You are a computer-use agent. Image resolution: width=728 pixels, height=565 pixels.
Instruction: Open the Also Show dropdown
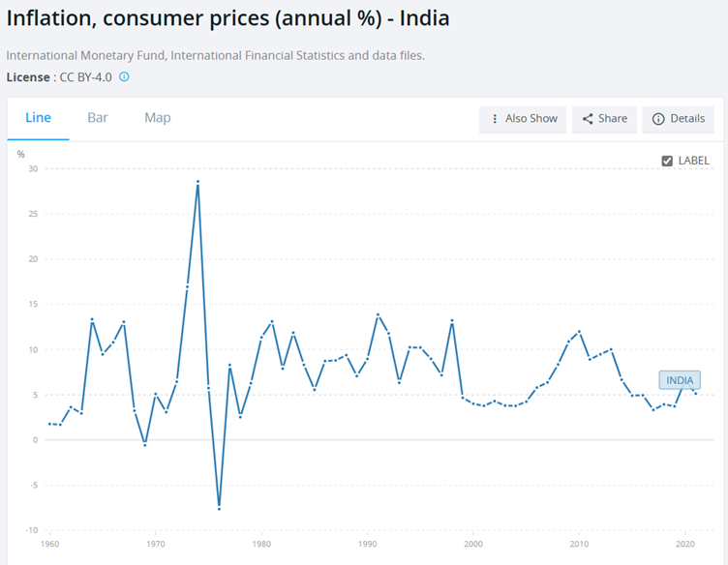click(523, 119)
